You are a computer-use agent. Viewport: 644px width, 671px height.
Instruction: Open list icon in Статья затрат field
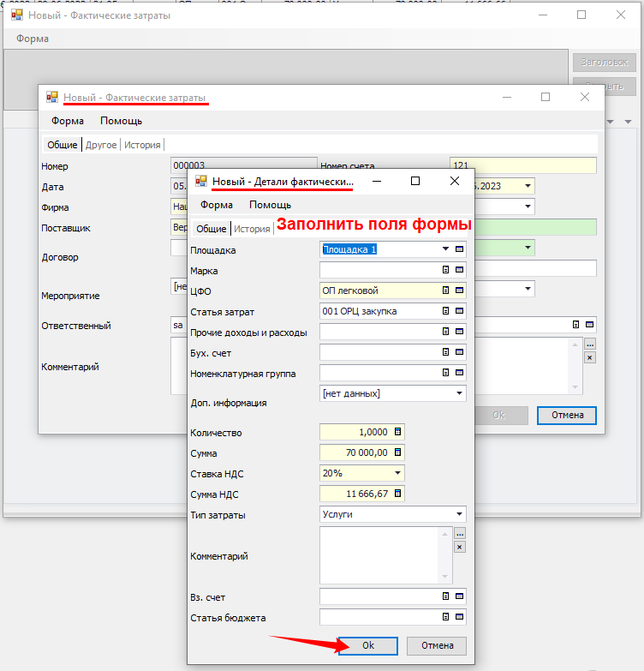445,311
